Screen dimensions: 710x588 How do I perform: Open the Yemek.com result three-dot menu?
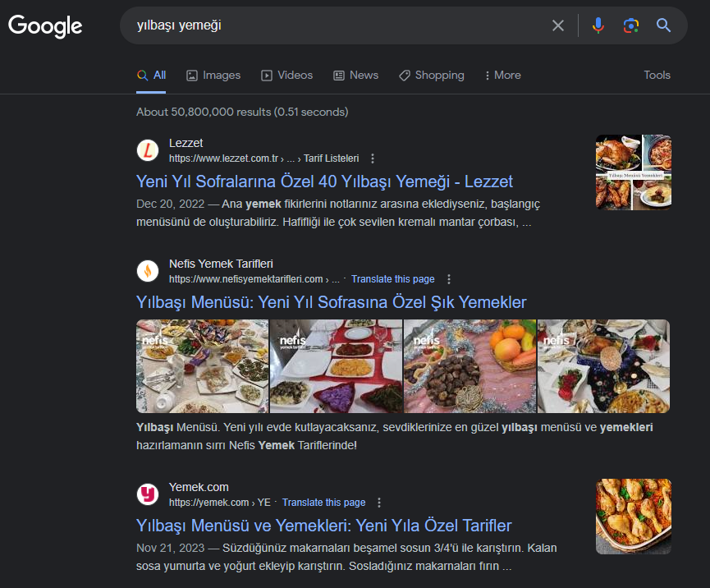tap(379, 503)
